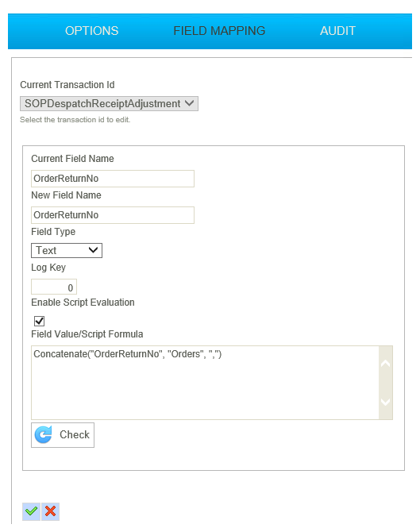The width and height of the screenshot is (420, 532).
Task: Click the Check button text
Action: click(x=75, y=434)
